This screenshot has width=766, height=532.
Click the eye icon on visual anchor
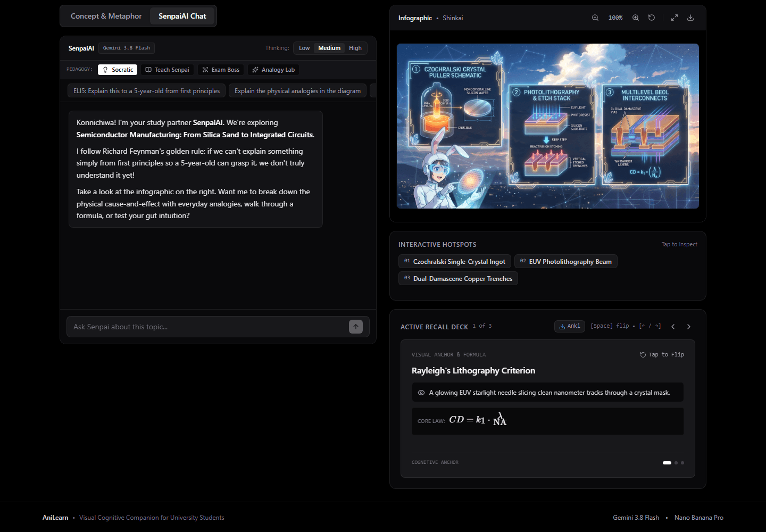421,393
